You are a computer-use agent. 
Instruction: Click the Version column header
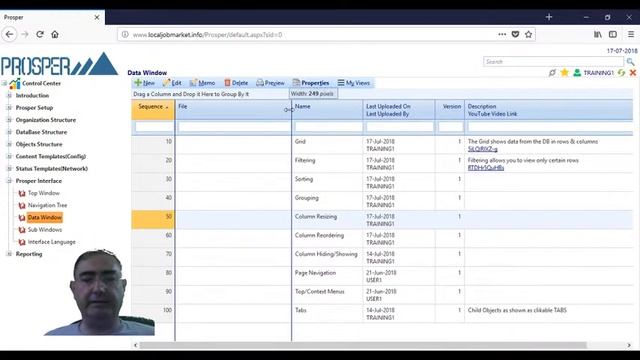coord(450,109)
